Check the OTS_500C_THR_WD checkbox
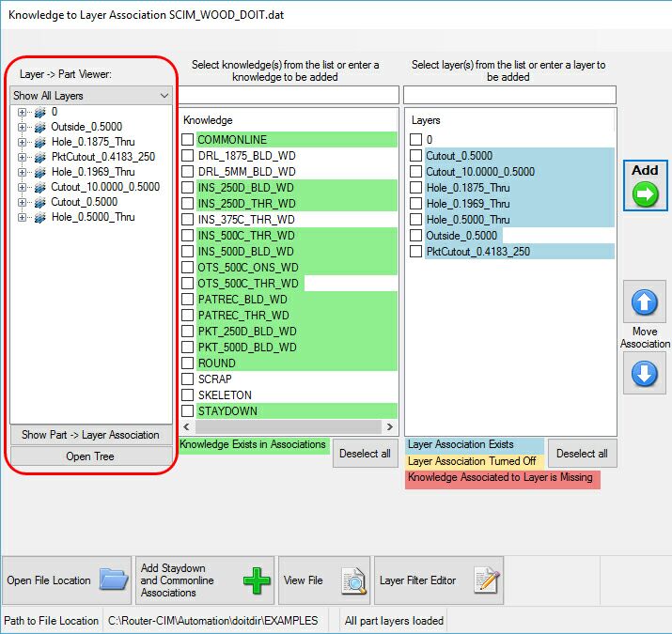The image size is (672, 634). [187, 283]
